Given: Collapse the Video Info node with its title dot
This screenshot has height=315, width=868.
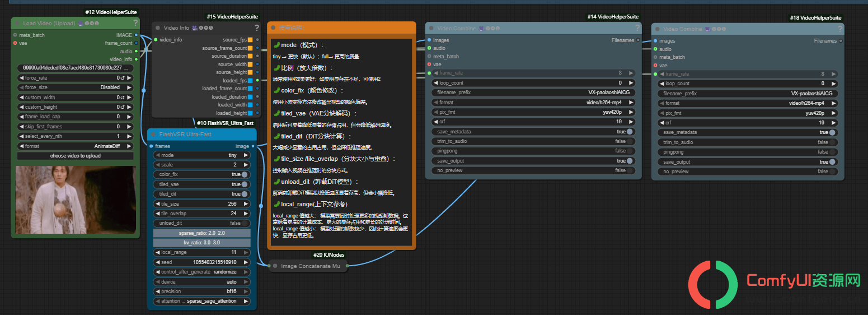Looking at the screenshot, I should (158, 27).
